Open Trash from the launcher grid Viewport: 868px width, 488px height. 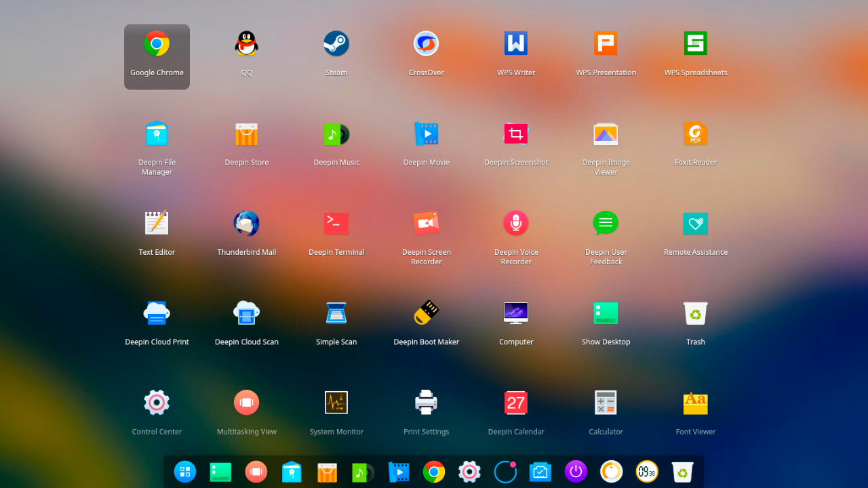(x=696, y=313)
